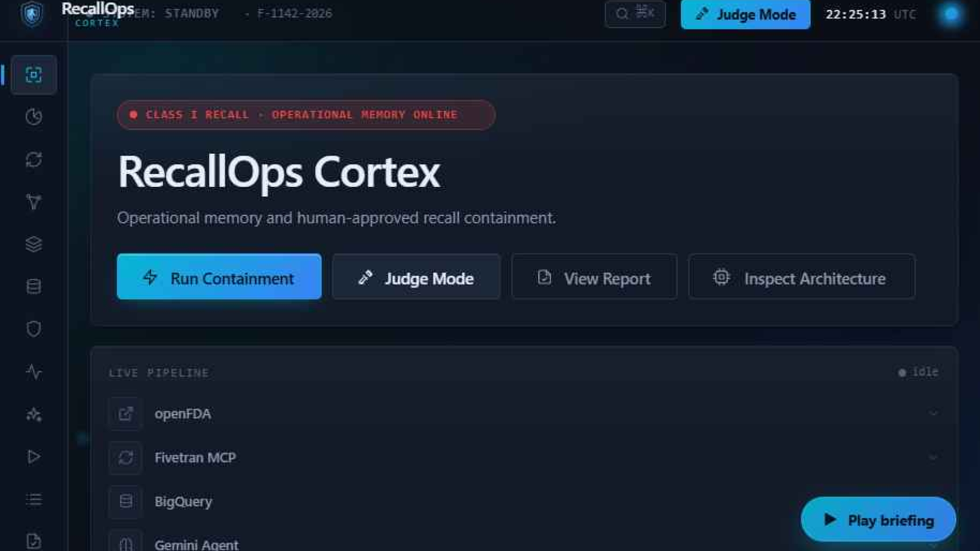Expand the Fivetran MCP row chevron
This screenshot has width=980, height=551.
(x=934, y=458)
